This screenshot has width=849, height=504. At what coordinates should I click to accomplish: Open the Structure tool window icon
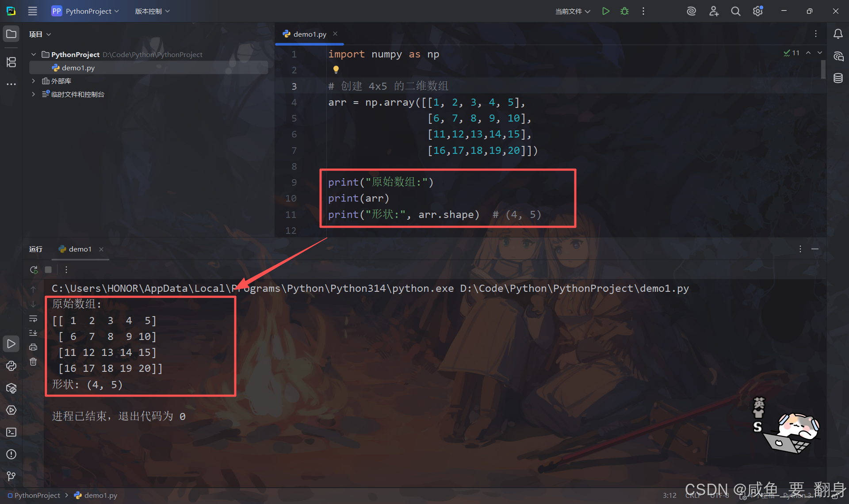point(11,62)
